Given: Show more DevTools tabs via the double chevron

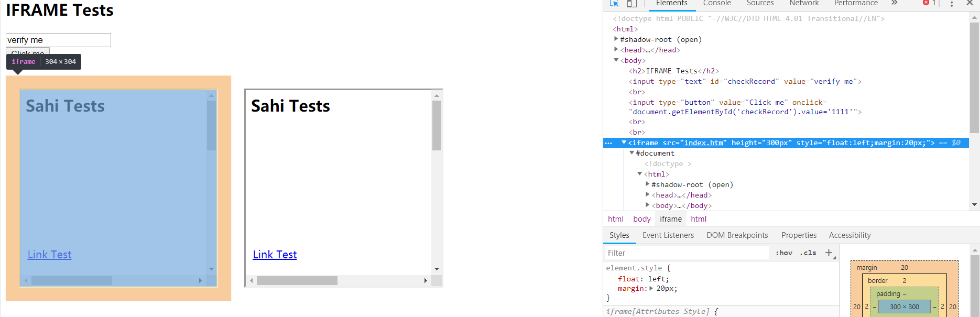Looking at the screenshot, I should (x=894, y=3).
